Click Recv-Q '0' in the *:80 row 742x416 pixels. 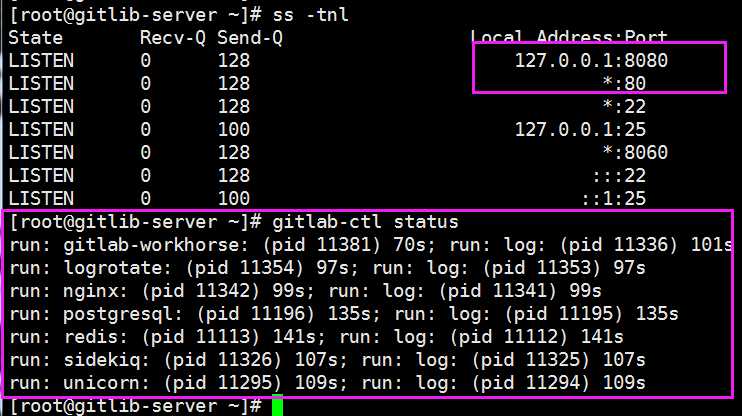[145, 83]
